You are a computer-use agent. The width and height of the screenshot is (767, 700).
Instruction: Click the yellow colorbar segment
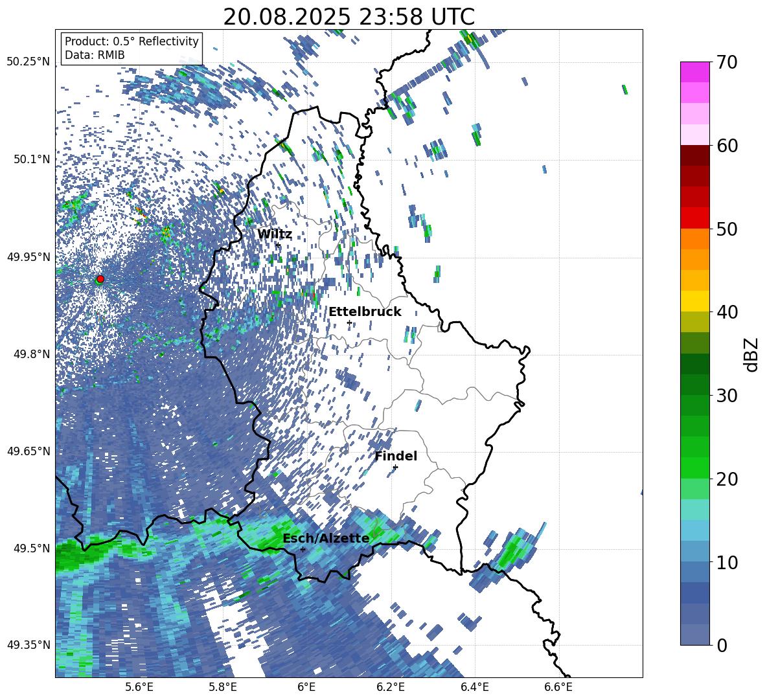(x=694, y=301)
